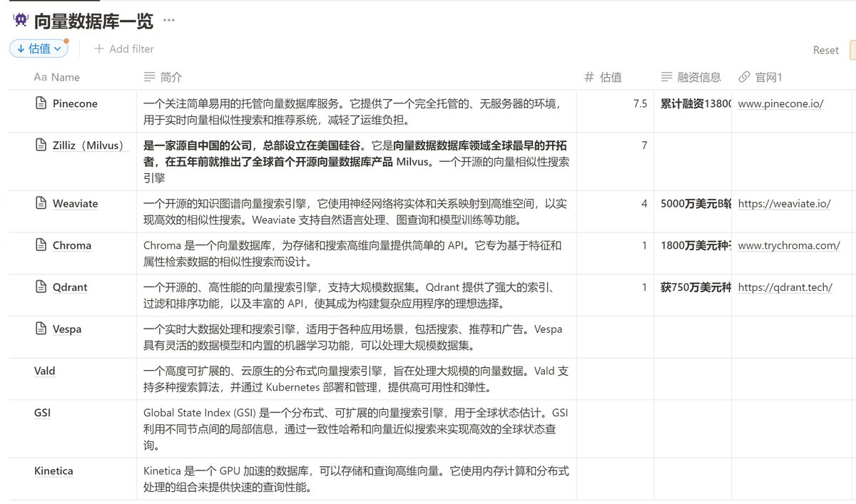Open the three-dot menu next to title
The image size is (856, 504).
169,21
